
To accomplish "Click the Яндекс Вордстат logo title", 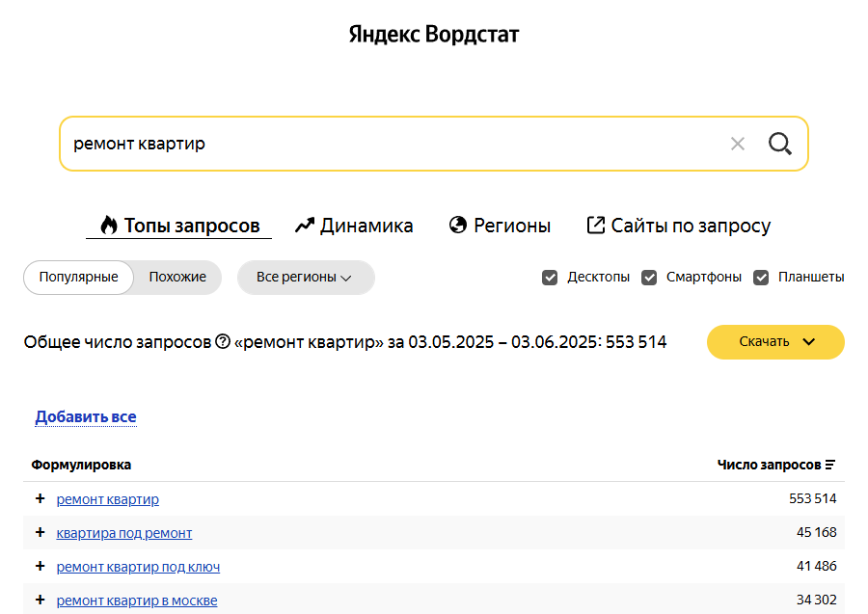I will coord(434,35).
